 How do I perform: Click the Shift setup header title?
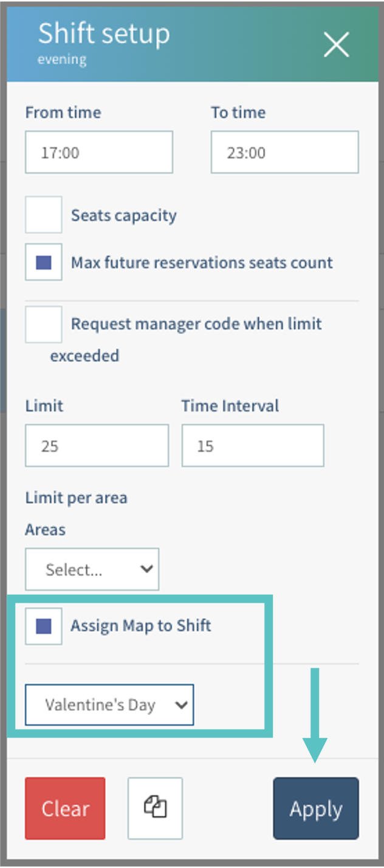coord(104,33)
